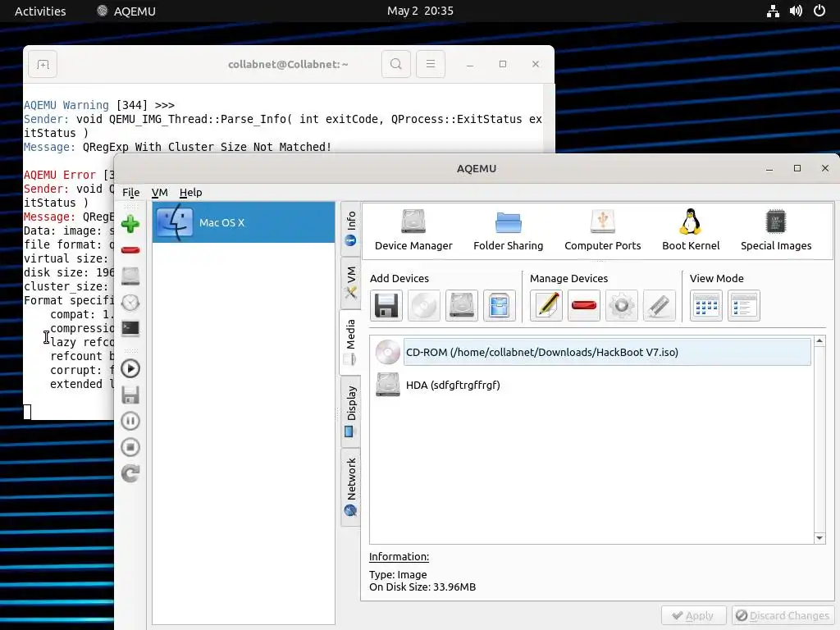Click the save VM state floppy icon in left toolbar
This screenshot has height=630, width=840.
click(130, 395)
